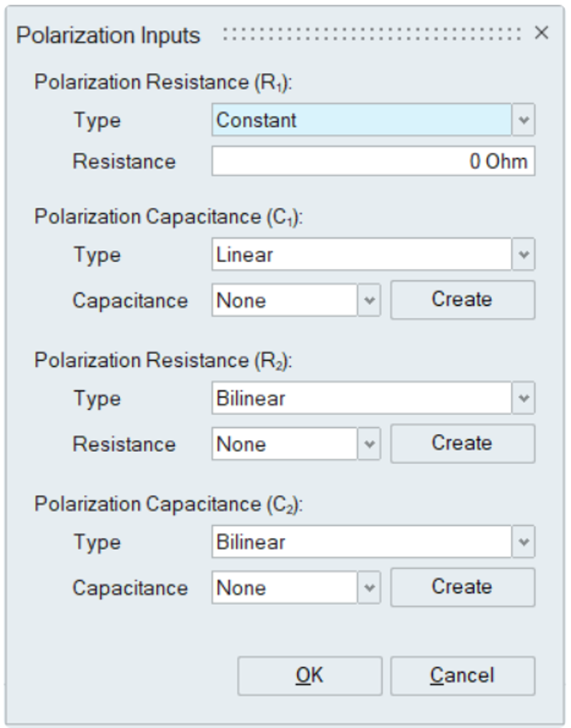
Task: Click the R2 Type Bilinear field
Action: click(361, 398)
